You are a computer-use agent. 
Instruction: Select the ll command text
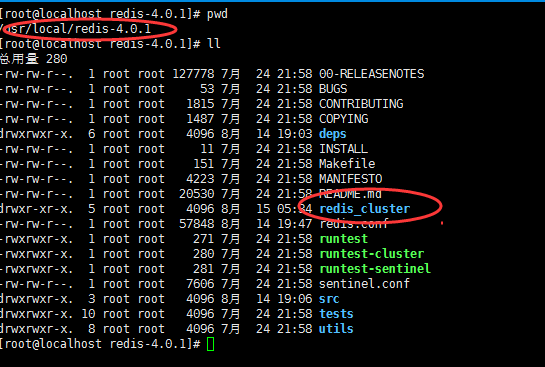click(213, 43)
